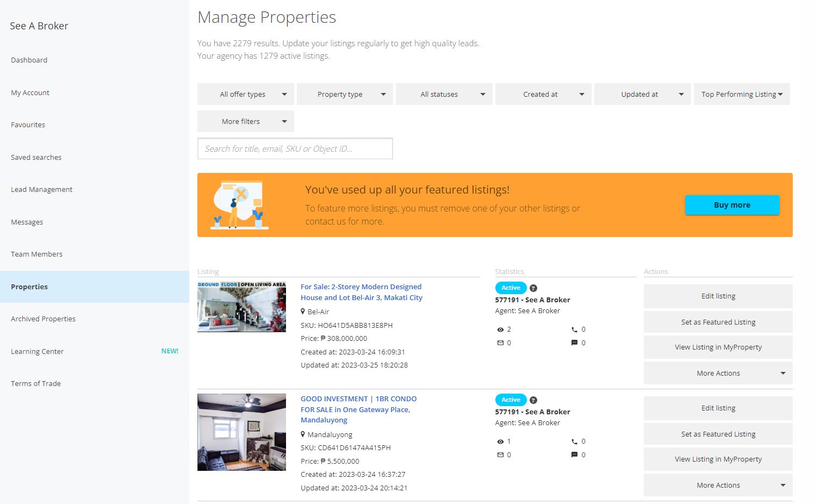Click Updated at 2023-03-24 20:14:21 text
The width and height of the screenshot is (814, 504).
[x=355, y=488]
